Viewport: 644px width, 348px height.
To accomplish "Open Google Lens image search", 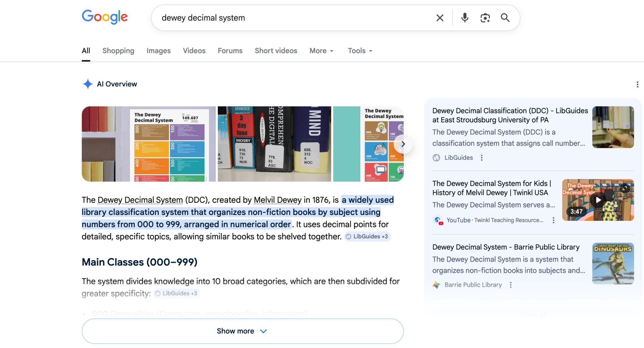I will tap(485, 18).
